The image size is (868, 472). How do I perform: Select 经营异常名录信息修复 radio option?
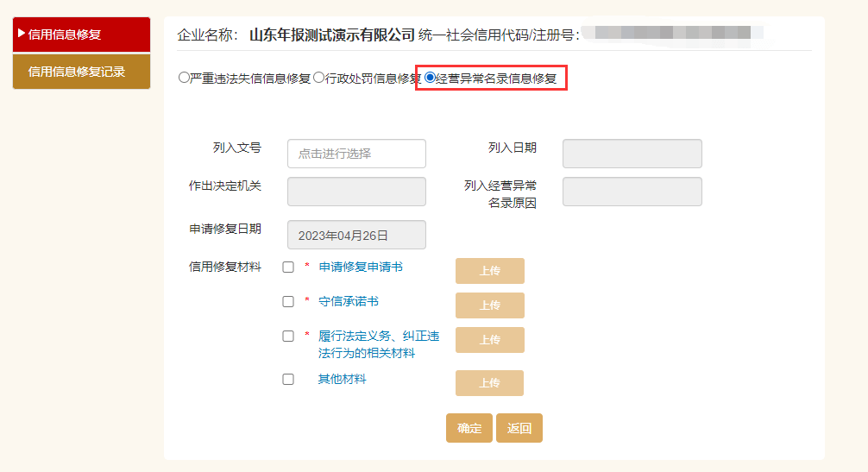(431, 78)
